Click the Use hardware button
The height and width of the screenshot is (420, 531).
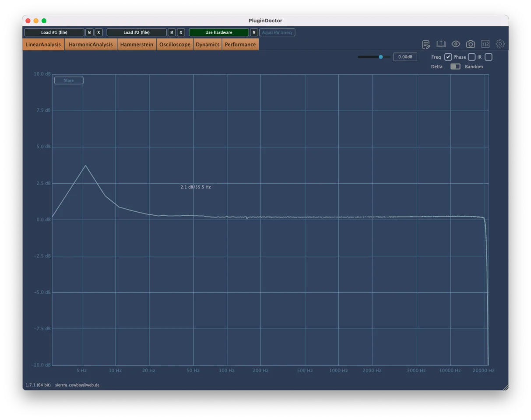[x=219, y=32]
